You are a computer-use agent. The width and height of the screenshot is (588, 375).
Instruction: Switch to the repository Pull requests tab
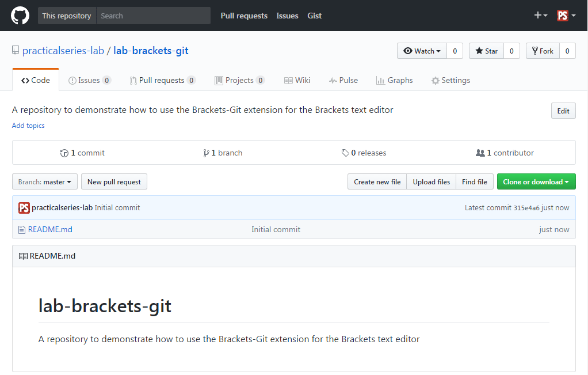(162, 80)
